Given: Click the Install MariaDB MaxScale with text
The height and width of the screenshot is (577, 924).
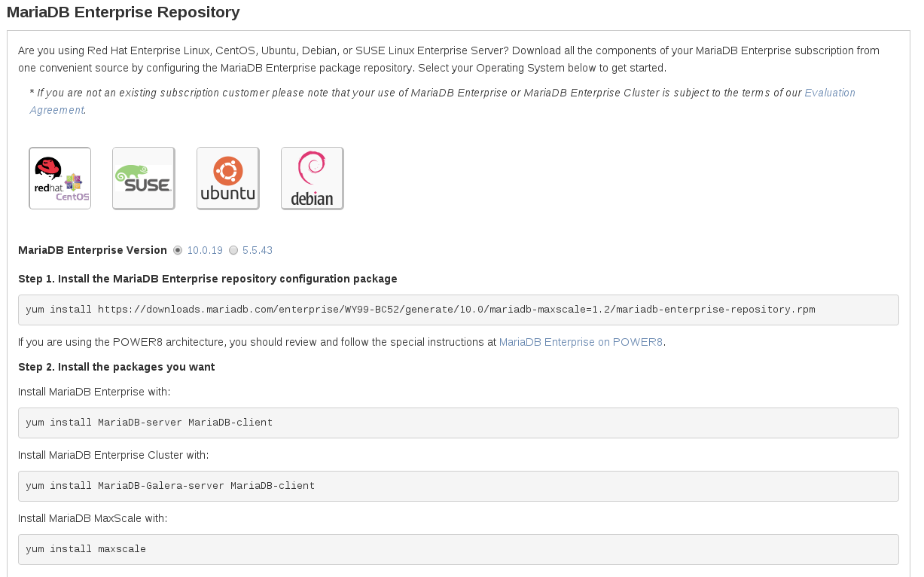Looking at the screenshot, I should tap(93, 518).
